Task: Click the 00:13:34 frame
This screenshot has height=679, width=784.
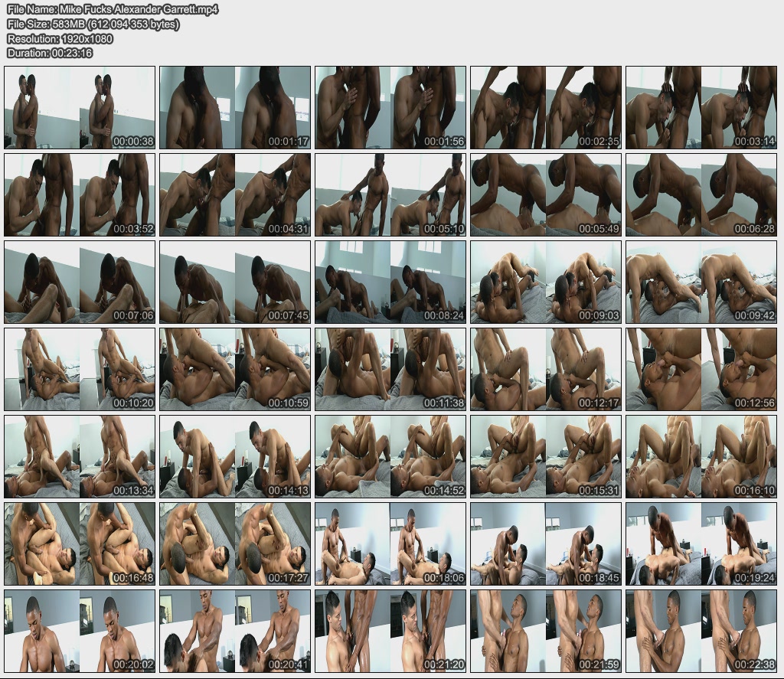Action: pyautogui.click(x=80, y=456)
